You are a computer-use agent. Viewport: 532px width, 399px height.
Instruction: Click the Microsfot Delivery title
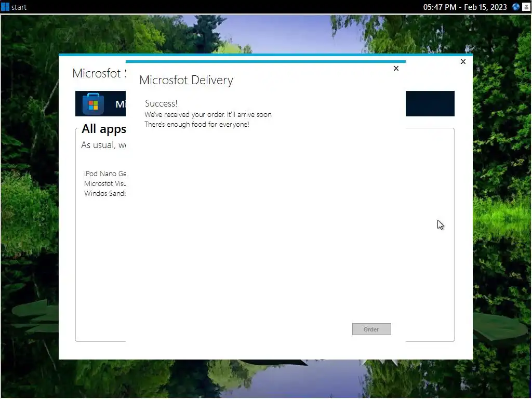pyautogui.click(x=187, y=80)
